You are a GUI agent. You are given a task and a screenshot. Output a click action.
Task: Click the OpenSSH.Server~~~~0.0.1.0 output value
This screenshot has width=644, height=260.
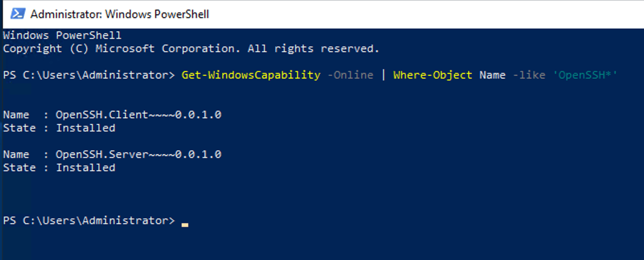click(x=139, y=155)
